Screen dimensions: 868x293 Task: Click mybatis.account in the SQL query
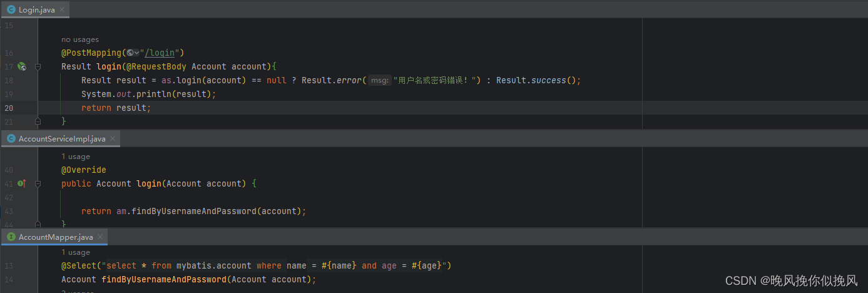click(x=213, y=265)
